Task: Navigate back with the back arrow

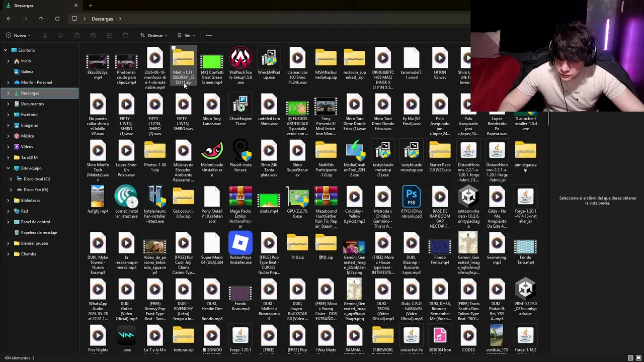Action: [x=9, y=19]
